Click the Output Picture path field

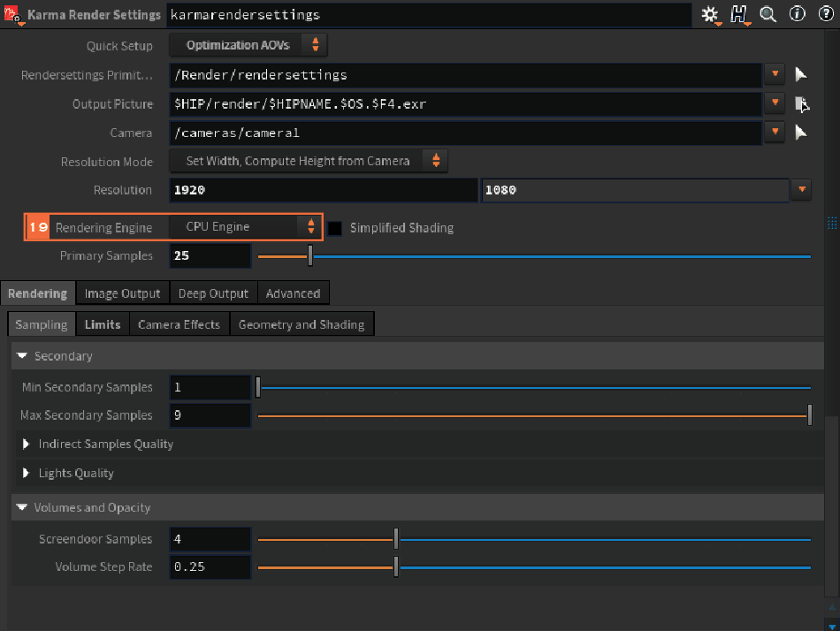coord(465,103)
